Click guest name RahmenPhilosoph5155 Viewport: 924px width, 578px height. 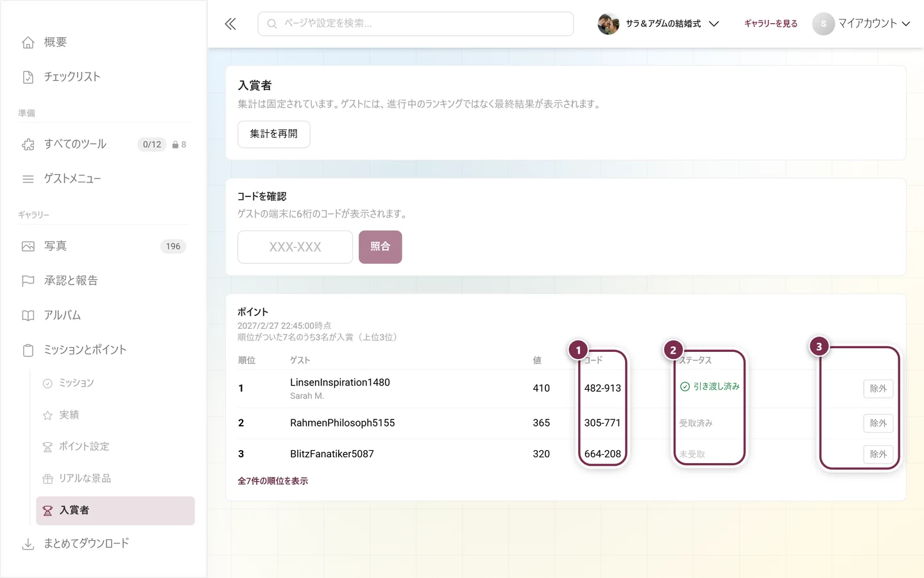343,423
